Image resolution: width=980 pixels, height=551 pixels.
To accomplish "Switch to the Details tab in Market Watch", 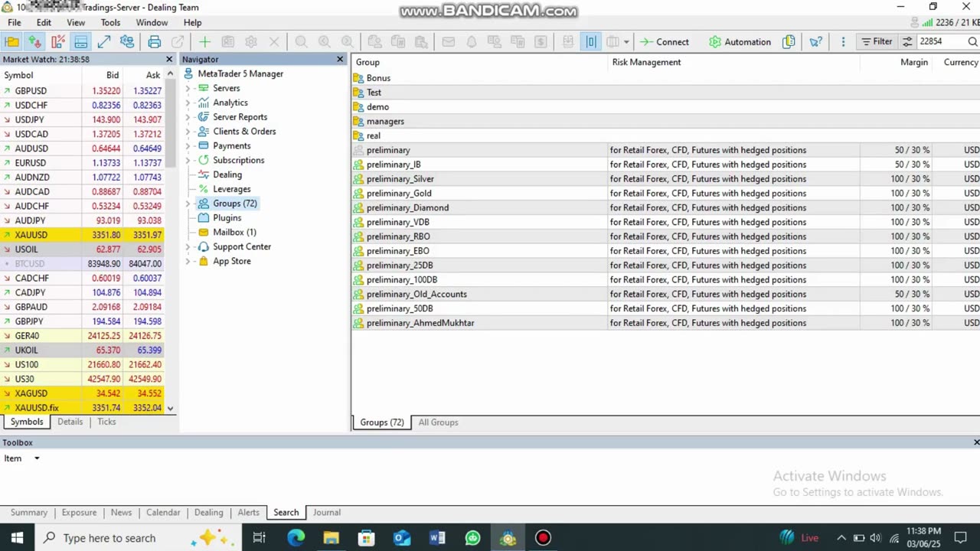I will coord(70,422).
